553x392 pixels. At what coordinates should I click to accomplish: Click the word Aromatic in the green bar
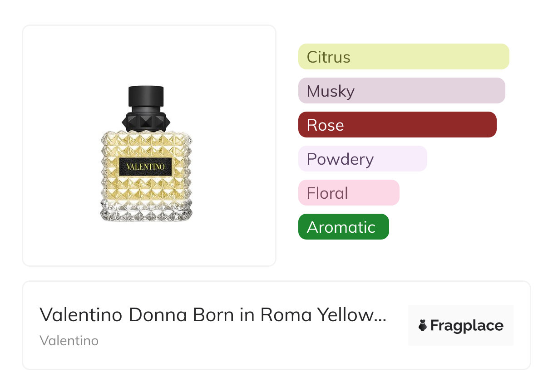coord(341,227)
